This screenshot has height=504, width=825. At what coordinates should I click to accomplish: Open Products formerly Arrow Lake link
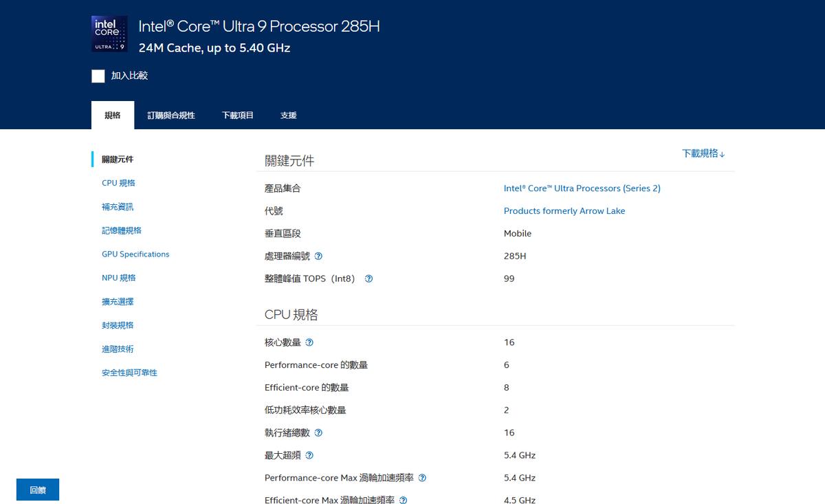coord(564,211)
